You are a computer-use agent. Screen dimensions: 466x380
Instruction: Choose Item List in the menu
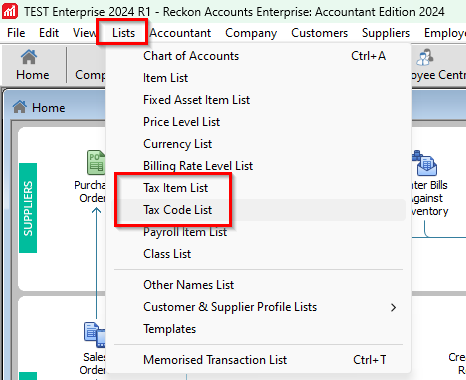(x=259, y=78)
